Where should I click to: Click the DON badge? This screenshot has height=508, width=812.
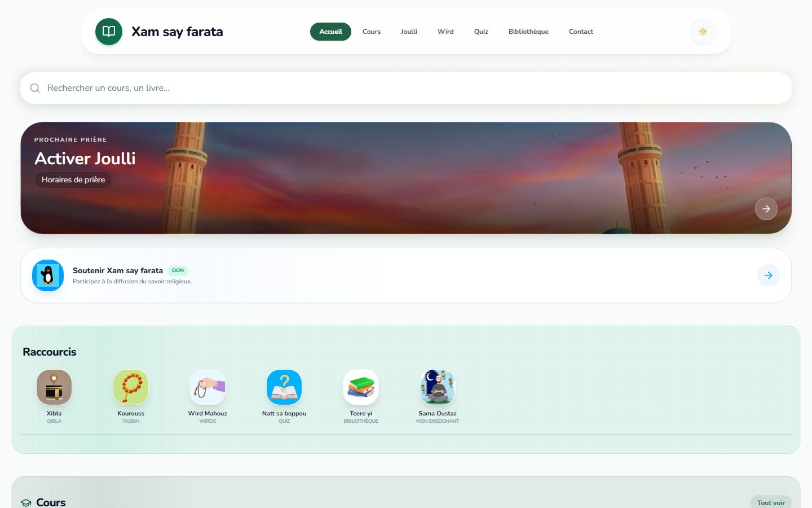pyautogui.click(x=178, y=270)
